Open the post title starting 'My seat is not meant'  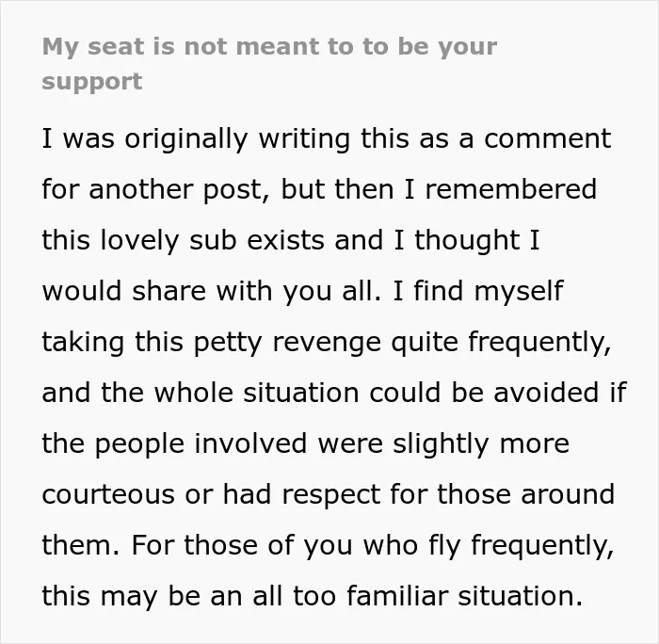point(269,63)
